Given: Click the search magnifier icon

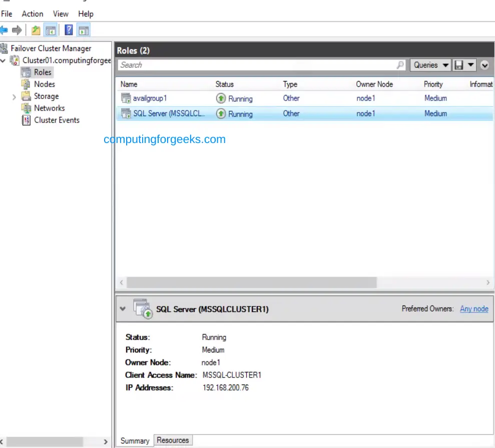Looking at the screenshot, I should [x=400, y=65].
